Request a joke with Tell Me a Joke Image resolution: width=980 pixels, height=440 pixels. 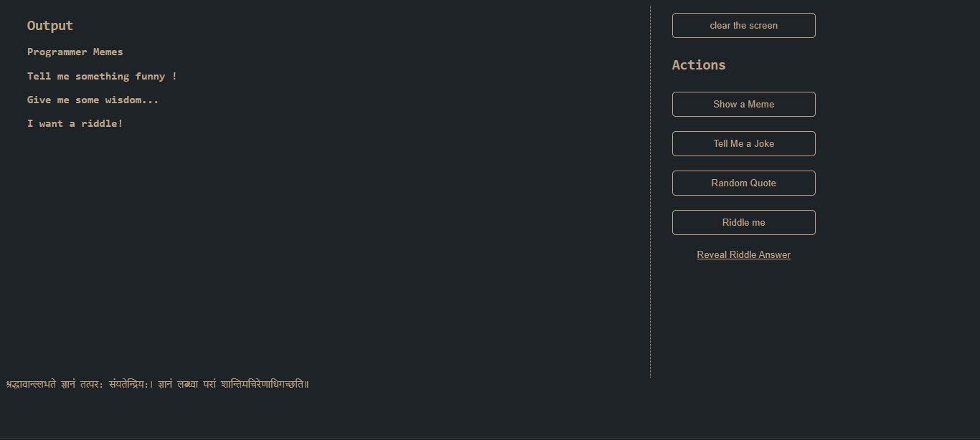coord(743,143)
